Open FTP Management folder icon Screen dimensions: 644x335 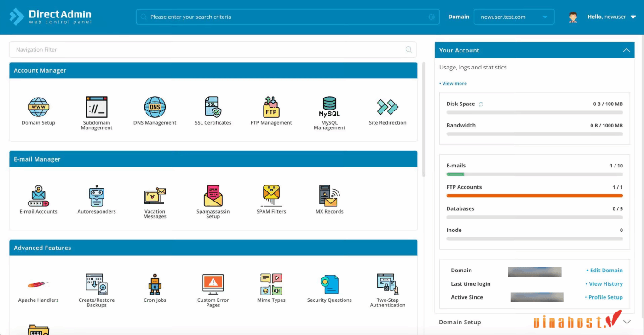click(x=271, y=107)
